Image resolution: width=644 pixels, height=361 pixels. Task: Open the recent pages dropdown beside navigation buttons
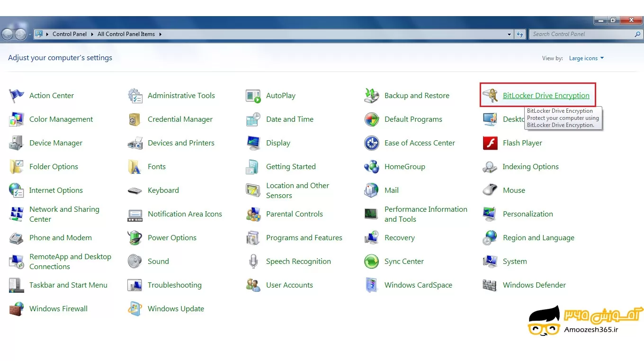30,35
